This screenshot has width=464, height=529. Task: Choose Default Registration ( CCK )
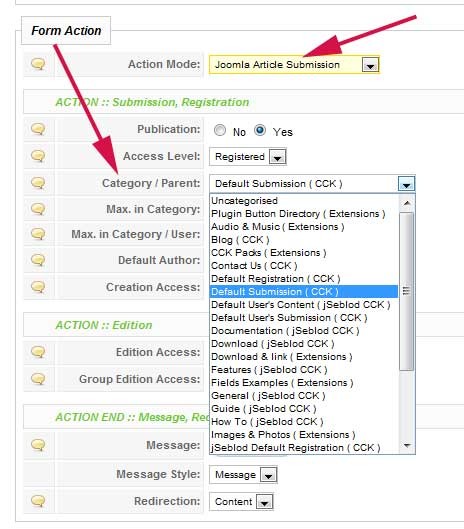click(304, 279)
